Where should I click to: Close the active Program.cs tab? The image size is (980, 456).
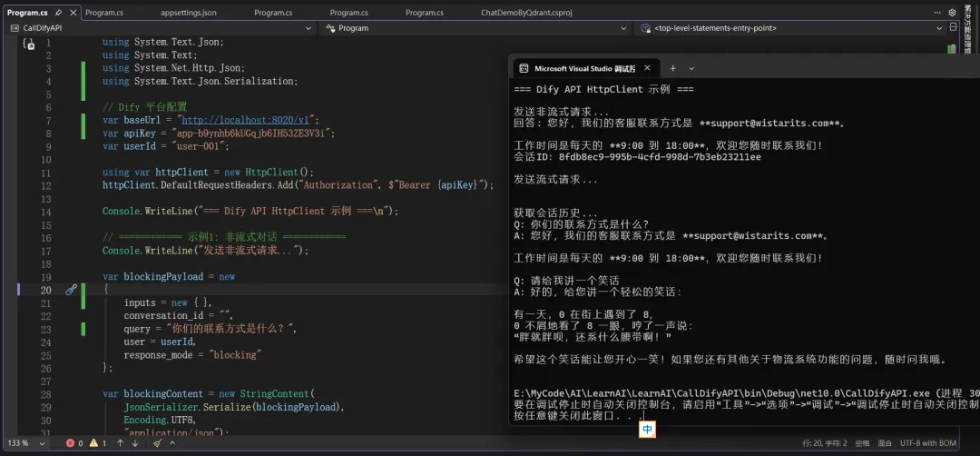(x=73, y=13)
